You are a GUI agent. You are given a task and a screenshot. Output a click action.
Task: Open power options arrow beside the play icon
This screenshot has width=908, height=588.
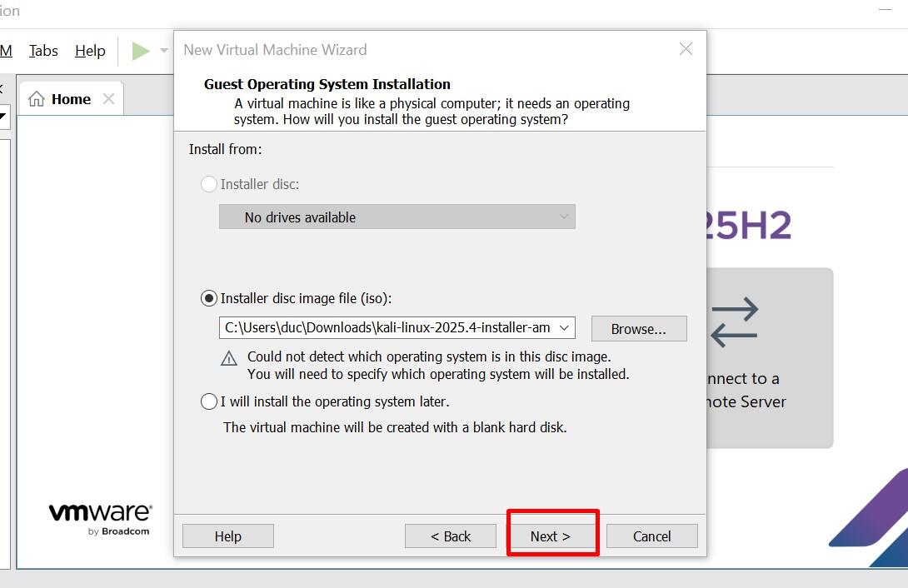(x=164, y=51)
